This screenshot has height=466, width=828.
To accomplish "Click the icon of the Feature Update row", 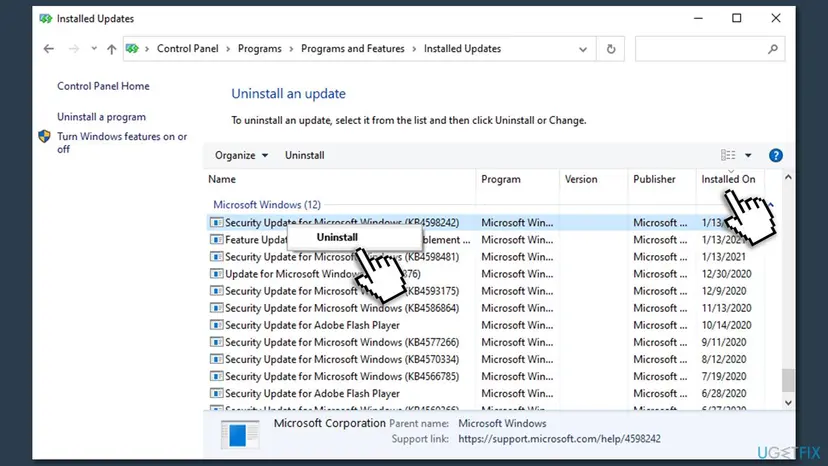I will click(x=217, y=240).
